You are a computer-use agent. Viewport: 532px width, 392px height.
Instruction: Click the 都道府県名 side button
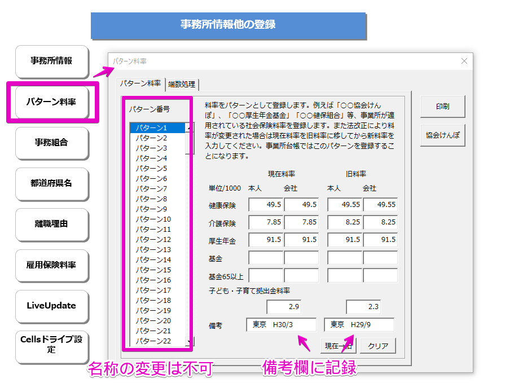pos(52,183)
